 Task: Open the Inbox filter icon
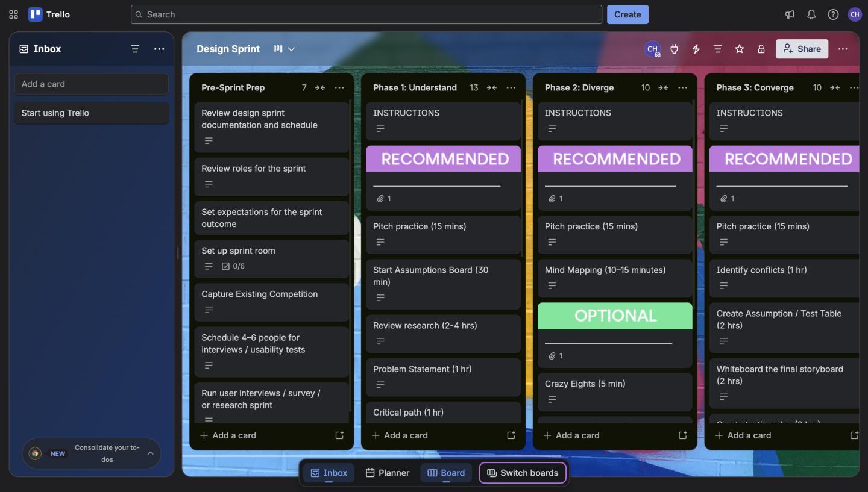135,49
